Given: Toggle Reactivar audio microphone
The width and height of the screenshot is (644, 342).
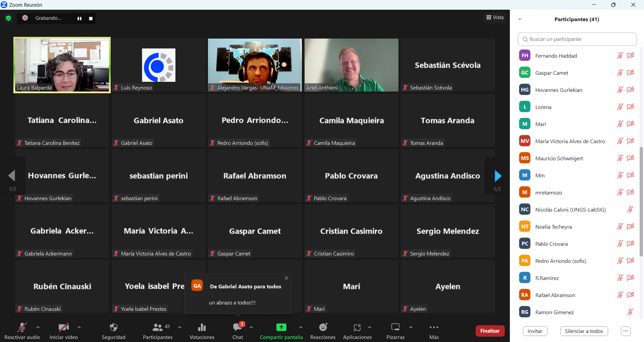Looking at the screenshot, I should coord(22,327).
